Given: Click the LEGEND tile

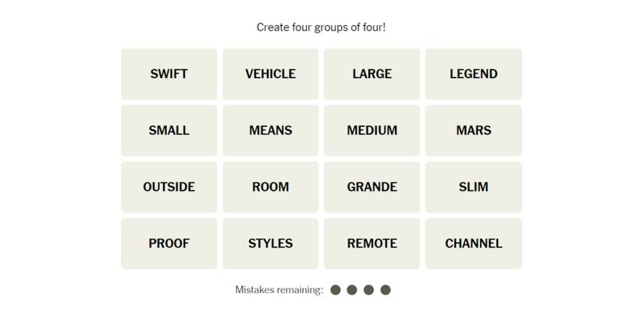Looking at the screenshot, I should coord(473,74).
